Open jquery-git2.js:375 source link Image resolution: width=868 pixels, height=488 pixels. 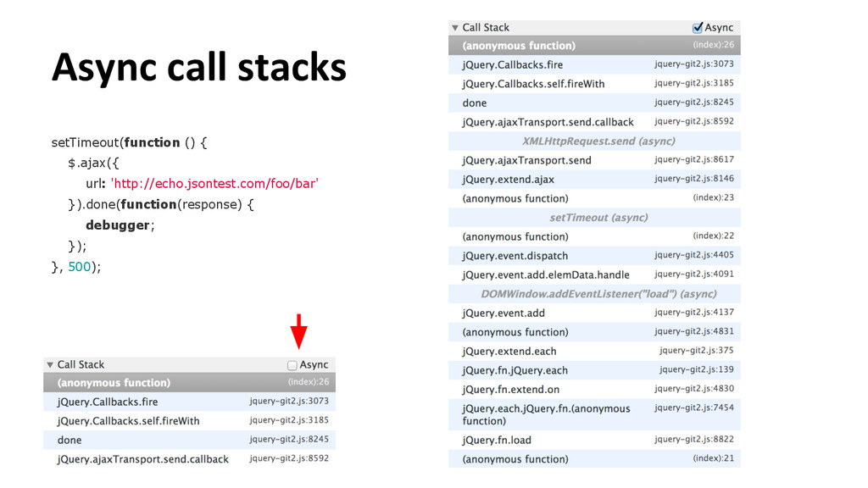697,350
